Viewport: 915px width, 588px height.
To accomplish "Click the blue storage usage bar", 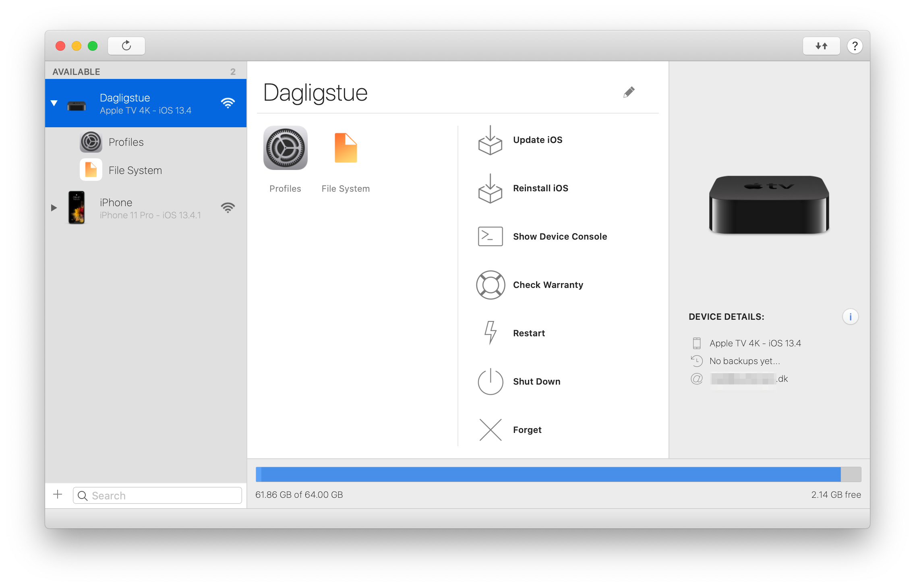I will click(x=548, y=474).
